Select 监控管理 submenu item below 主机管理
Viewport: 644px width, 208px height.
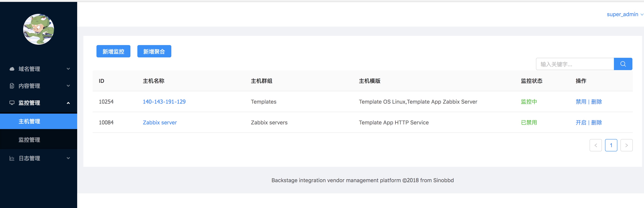(x=29, y=140)
